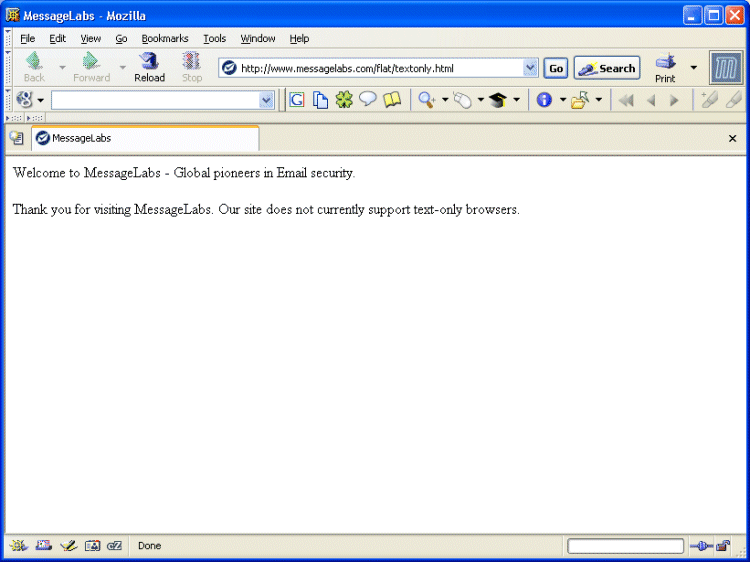Open the Go menu
The width and height of the screenshot is (750, 562).
pyautogui.click(x=121, y=39)
